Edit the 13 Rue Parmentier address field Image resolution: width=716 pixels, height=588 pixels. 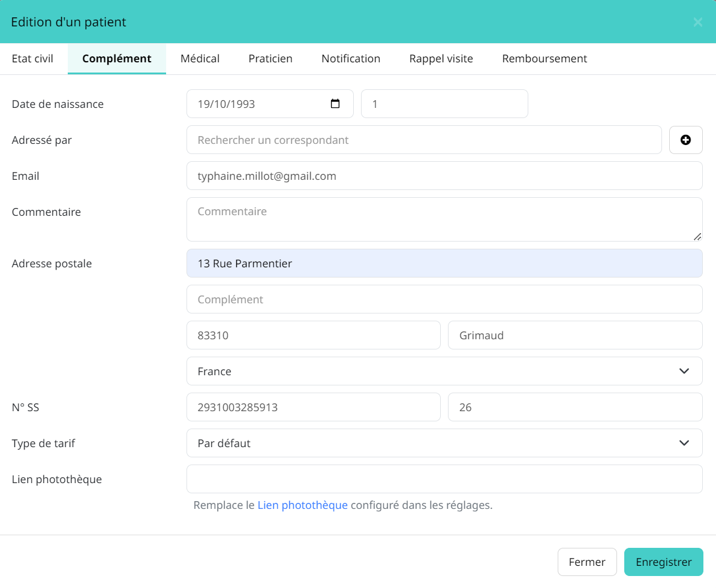[444, 263]
